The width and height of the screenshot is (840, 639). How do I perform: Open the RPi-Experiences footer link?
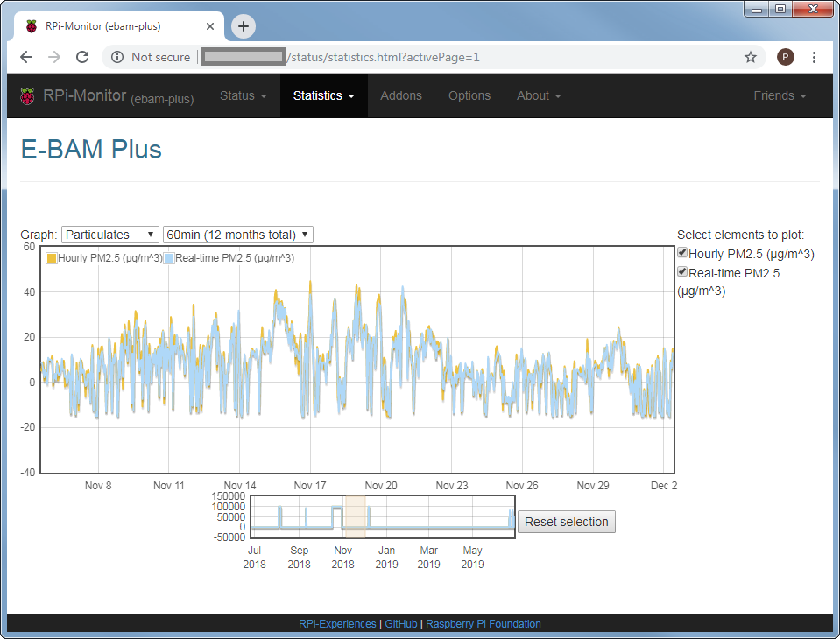click(x=337, y=624)
